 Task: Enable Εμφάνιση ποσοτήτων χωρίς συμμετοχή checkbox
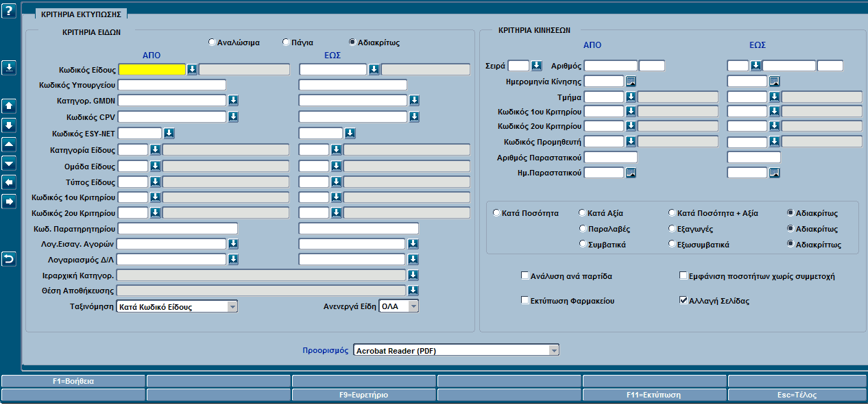coord(683,276)
